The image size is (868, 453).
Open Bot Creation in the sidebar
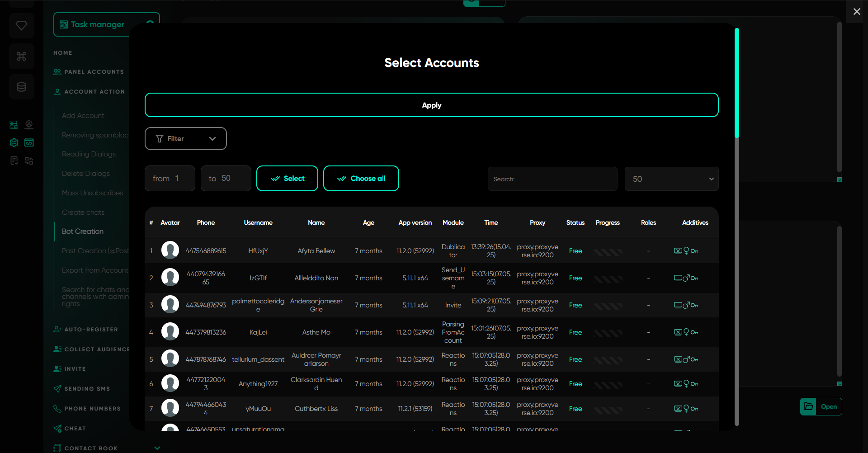coord(83,231)
